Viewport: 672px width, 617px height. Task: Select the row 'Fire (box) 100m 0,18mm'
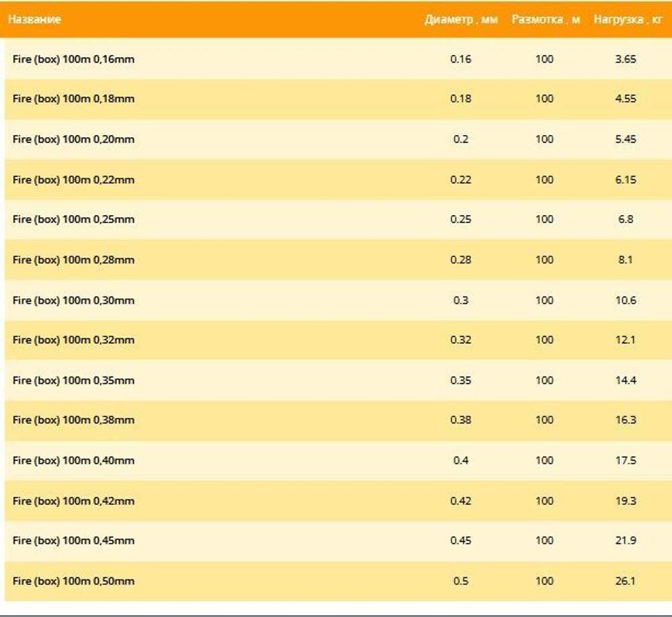(x=338, y=99)
